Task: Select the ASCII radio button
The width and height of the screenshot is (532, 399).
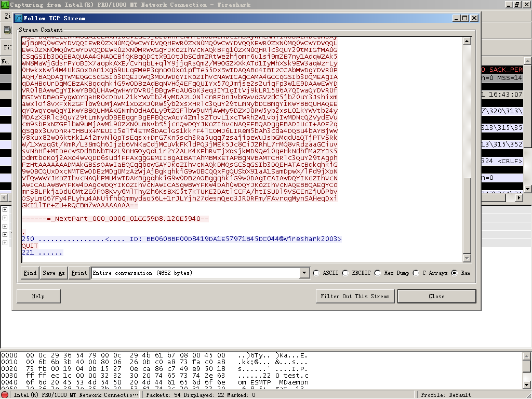Action: (316, 273)
